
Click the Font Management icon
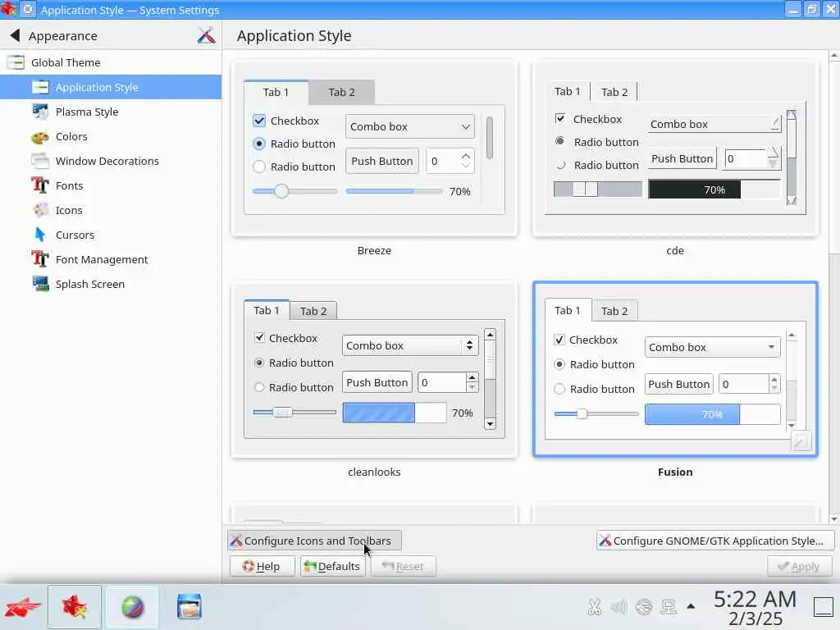pos(40,259)
